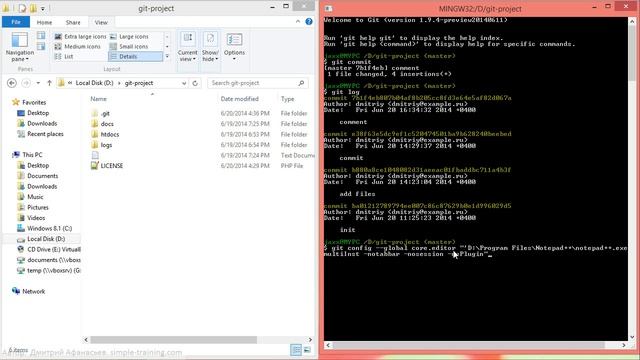640x360 pixels.
Task: Open recent locations dropdown
Action: (38, 83)
